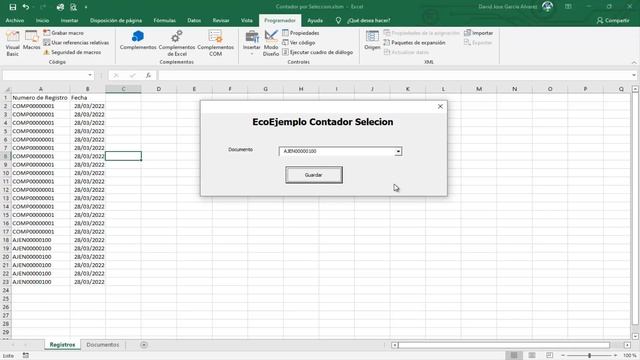Add a new sheet with the plus icon
Screen dimensions: 640x360
pos(144,345)
